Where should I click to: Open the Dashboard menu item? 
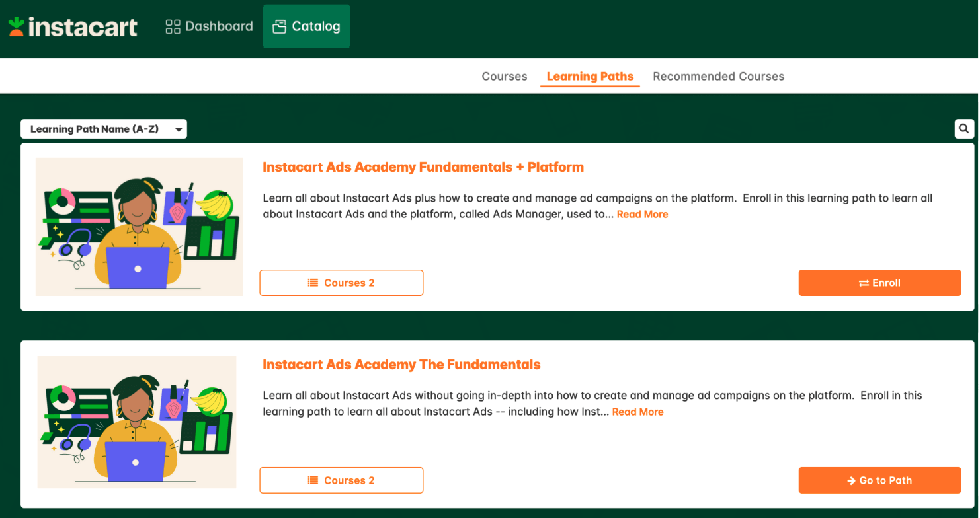point(209,26)
